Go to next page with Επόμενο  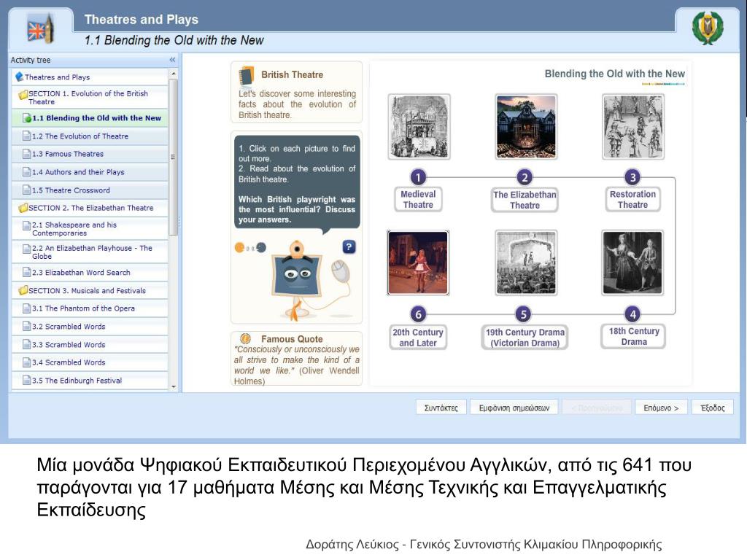coord(661,408)
